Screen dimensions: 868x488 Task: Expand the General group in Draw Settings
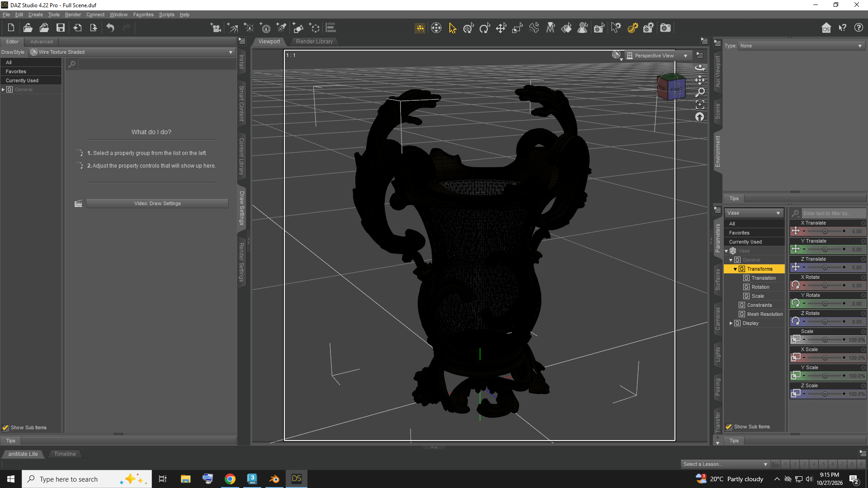tap(3, 89)
